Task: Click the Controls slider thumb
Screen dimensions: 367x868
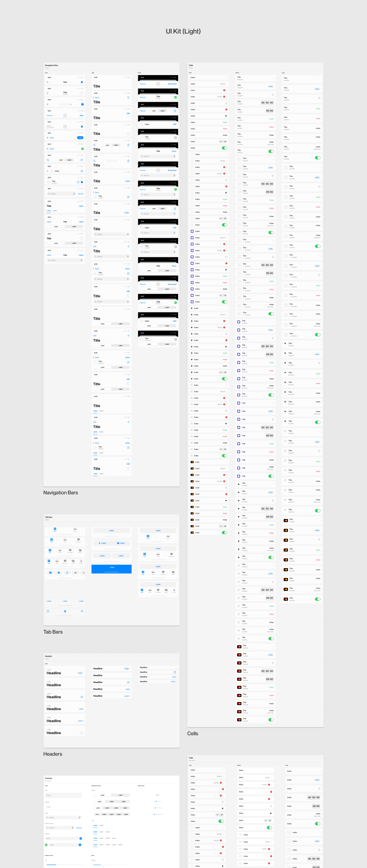Action: pyautogui.click(x=102, y=865)
